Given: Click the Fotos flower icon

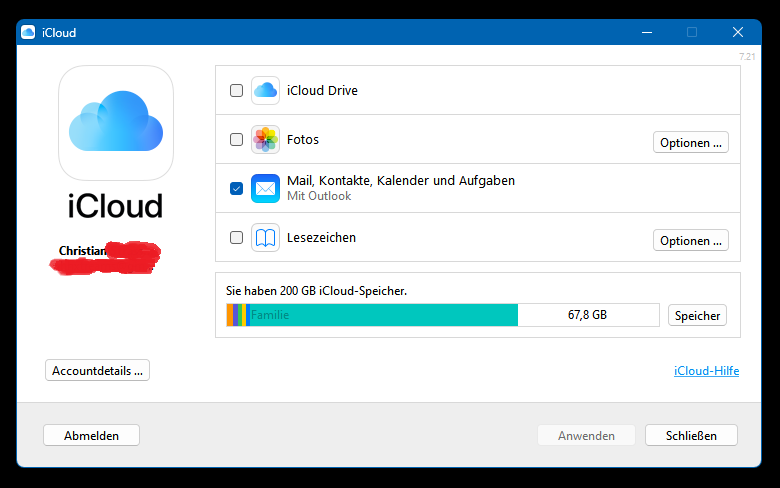Looking at the screenshot, I should [x=265, y=139].
